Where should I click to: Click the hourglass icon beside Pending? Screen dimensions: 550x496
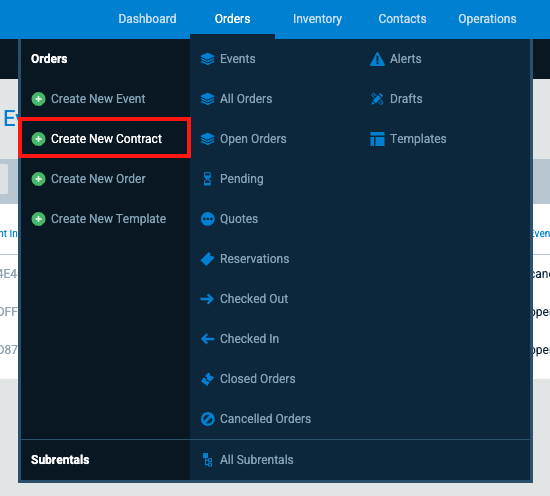207,179
